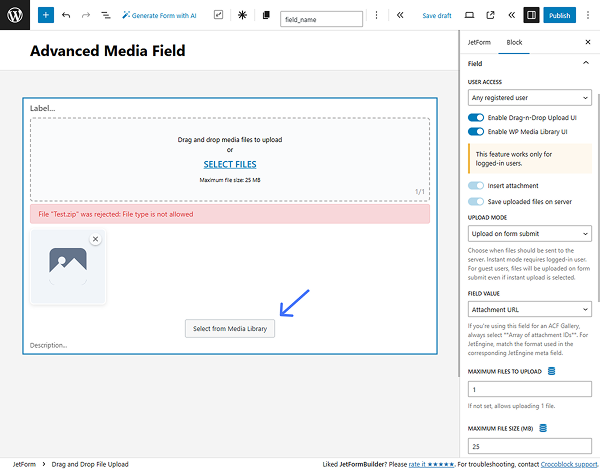This screenshot has width=600, height=470.
Task: Click the Maximum file size: 25 MB text
Action: pos(230,180)
